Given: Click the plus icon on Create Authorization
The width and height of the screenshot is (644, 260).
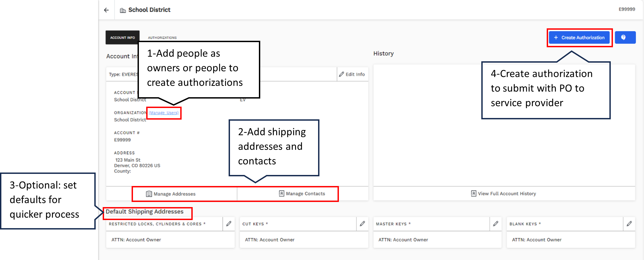Looking at the screenshot, I should coord(556,38).
